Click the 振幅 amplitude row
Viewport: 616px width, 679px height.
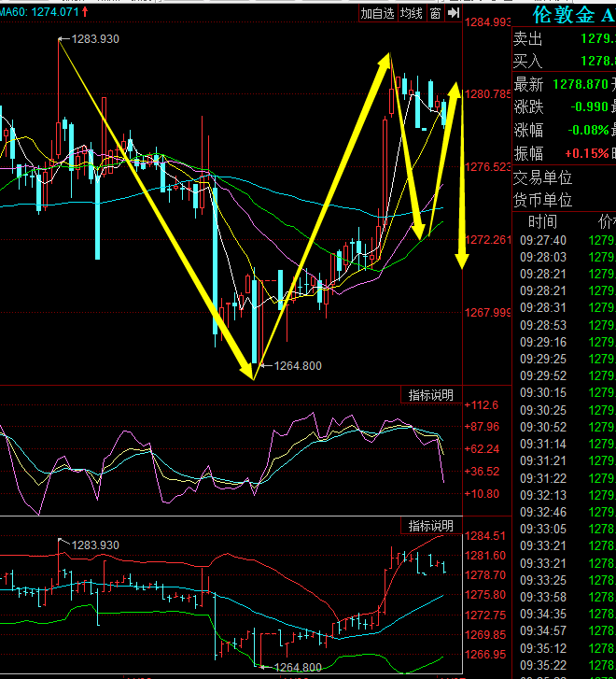point(564,152)
